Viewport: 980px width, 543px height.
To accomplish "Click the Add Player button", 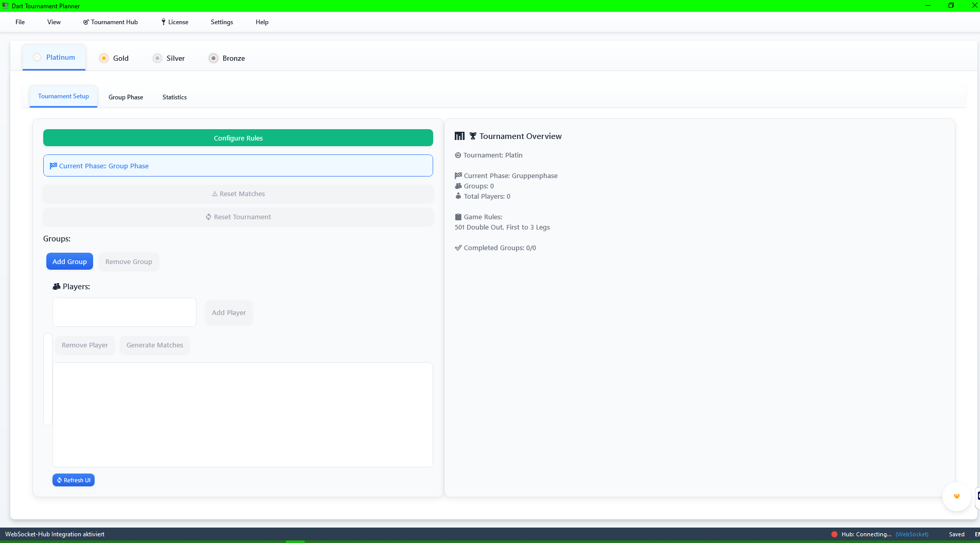I will tap(229, 312).
